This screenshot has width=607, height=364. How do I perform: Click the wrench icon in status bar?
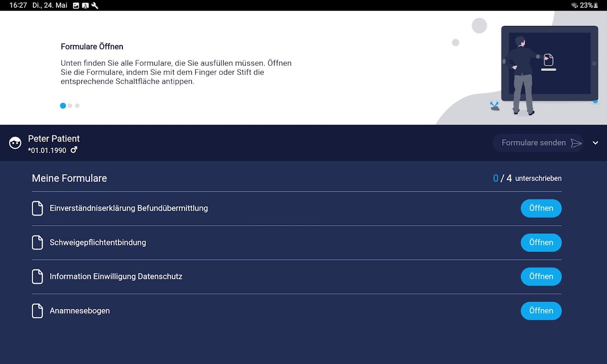(x=95, y=5)
